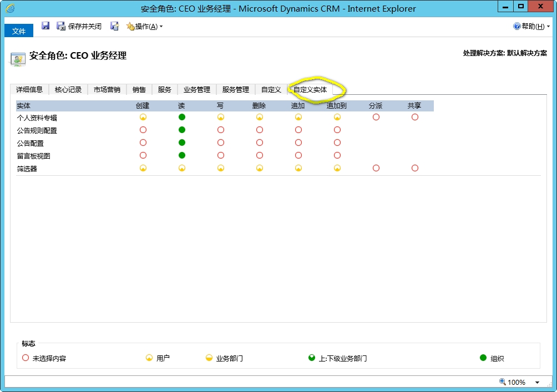Click the 创建 column header

(x=143, y=106)
